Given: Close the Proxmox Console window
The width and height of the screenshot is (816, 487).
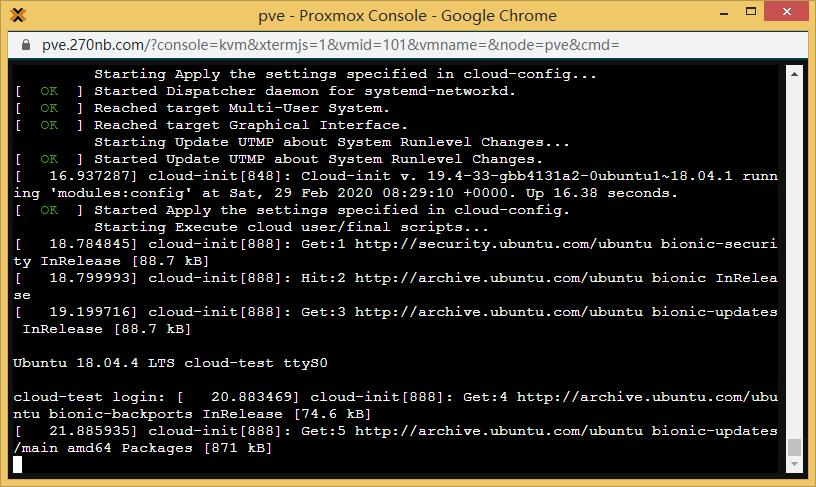Looking at the screenshot, I should point(786,11).
